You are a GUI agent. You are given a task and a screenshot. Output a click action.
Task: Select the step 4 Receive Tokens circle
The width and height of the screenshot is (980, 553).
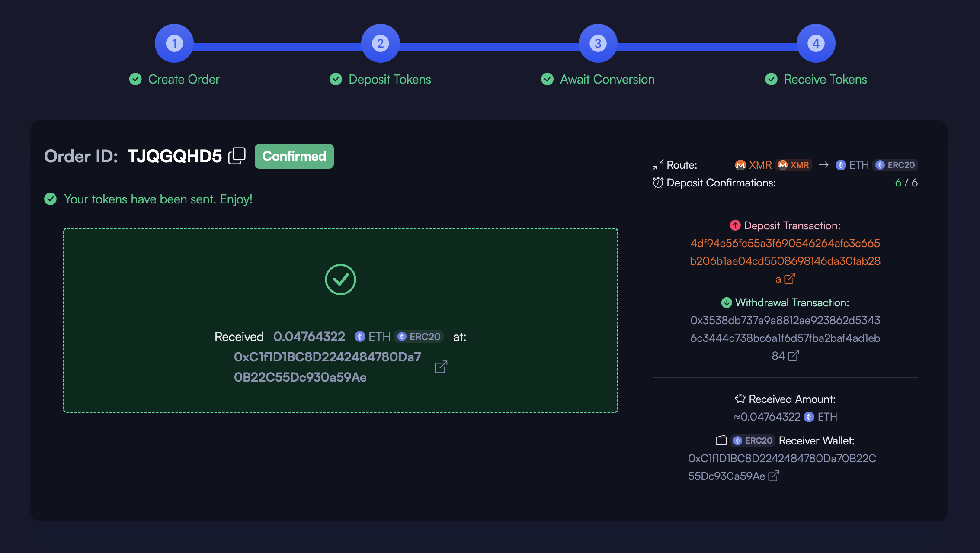[x=816, y=43]
